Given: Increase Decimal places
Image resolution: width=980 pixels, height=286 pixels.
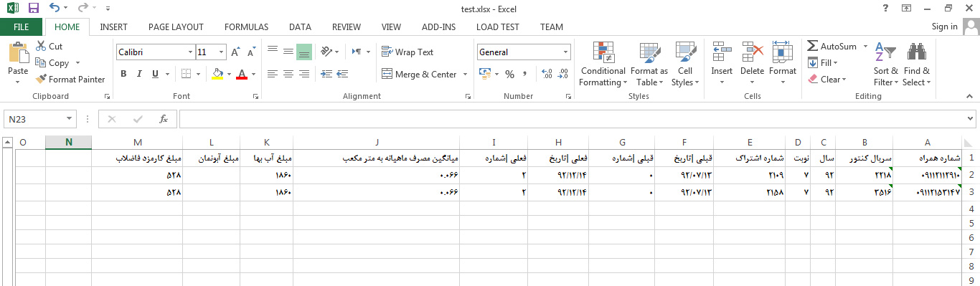Looking at the screenshot, I should click(547, 74).
